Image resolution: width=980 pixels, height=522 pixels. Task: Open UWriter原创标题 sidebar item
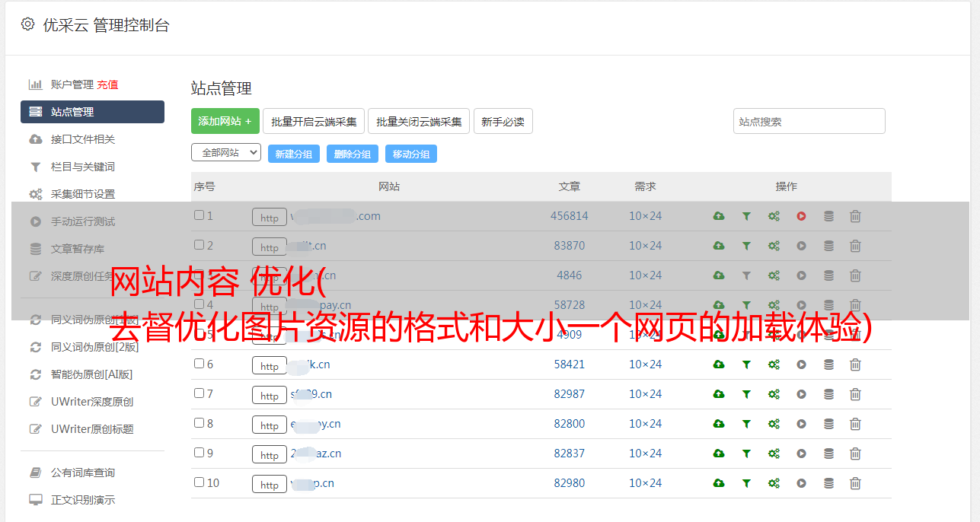pos(92,429)
